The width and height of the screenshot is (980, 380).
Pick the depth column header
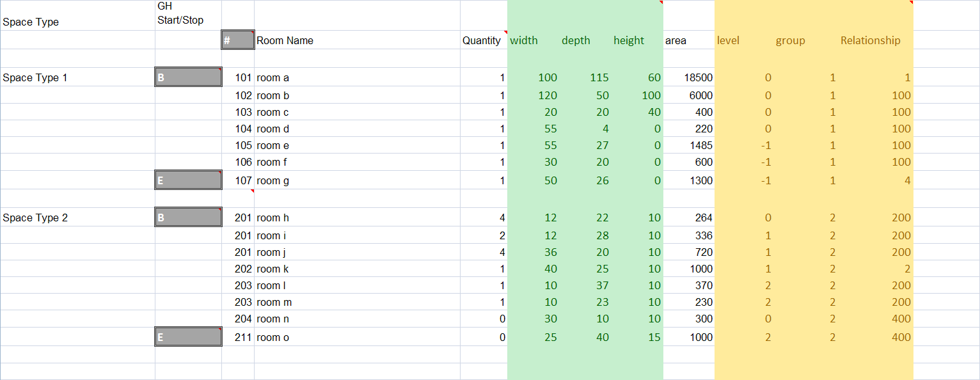576,40
